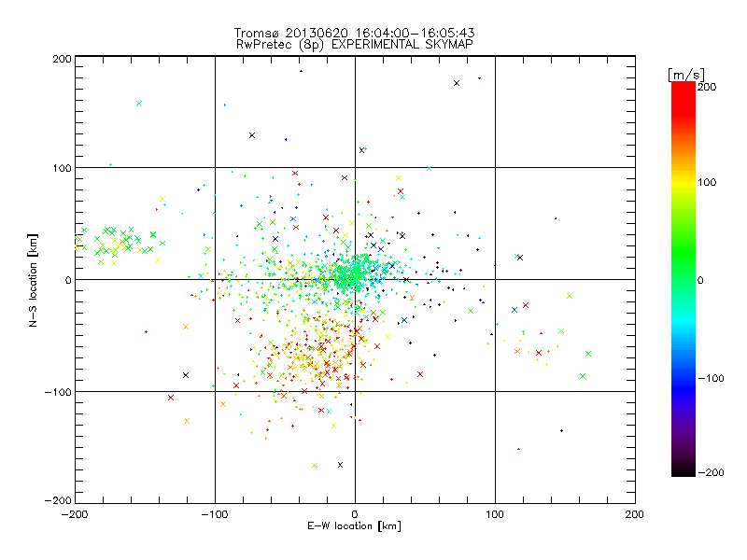Click the '[m/s]' colorbar unit label

686,75
